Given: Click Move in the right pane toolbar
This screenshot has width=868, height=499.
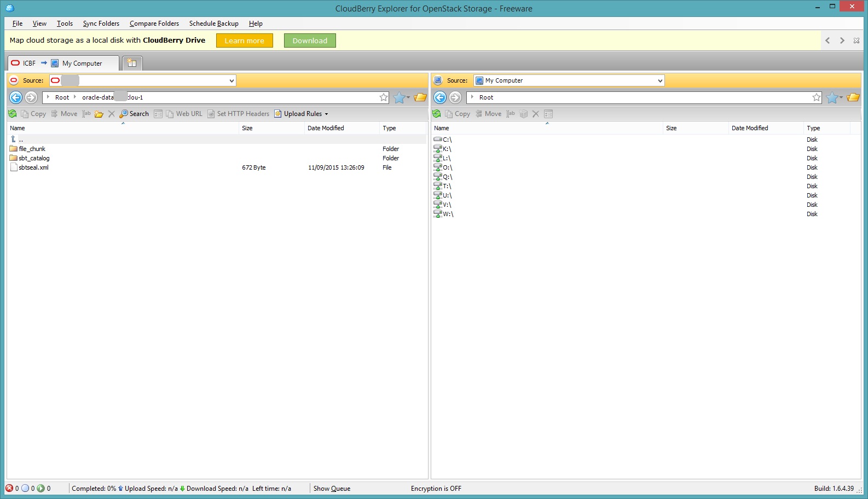Looking at the screenshot, I should [x=488, y=114].
